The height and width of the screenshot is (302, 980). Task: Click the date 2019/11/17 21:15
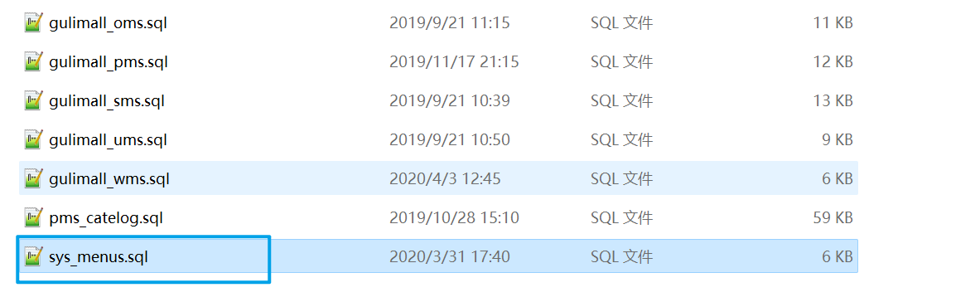[x=454, y=62]
